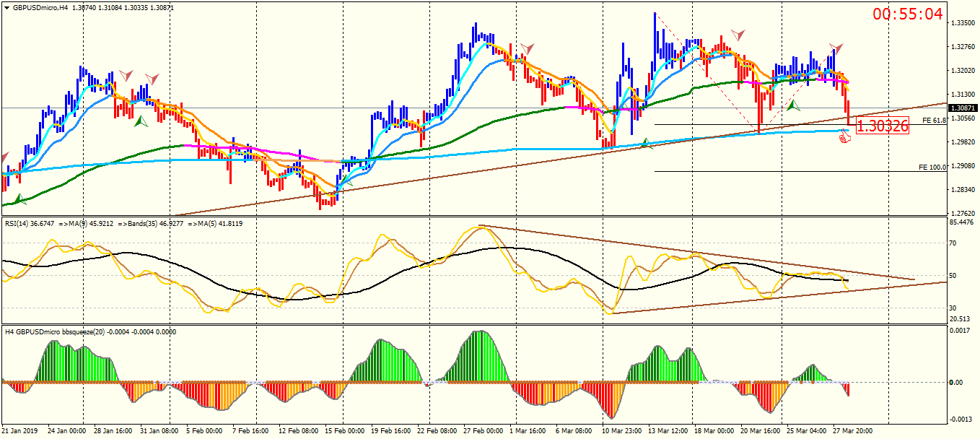
Task: Select the green buy arrow at the 15 Feb low
Action: [x=347, y=181]
